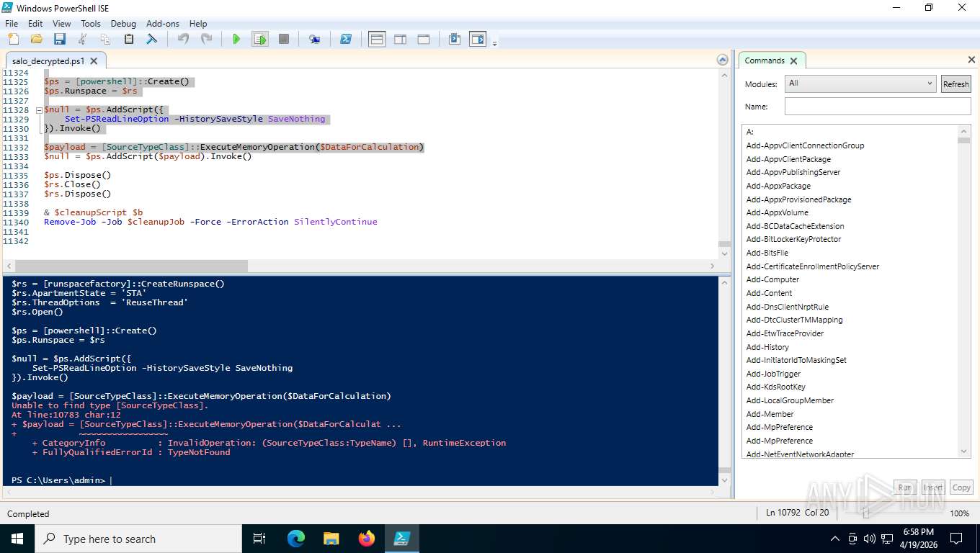Refresh the commands module list
The height and width of the screenshot is (553, 980).
point(955,84)
